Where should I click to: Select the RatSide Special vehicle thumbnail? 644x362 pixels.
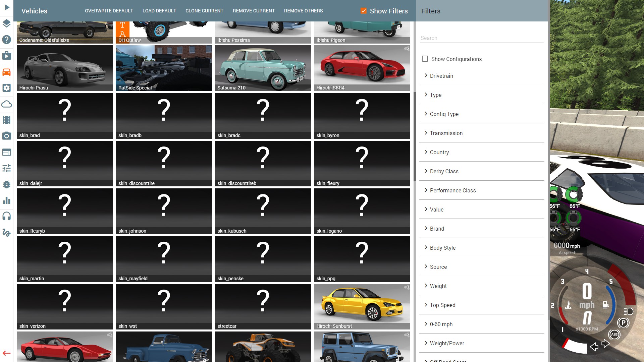[x=164, y=68]
